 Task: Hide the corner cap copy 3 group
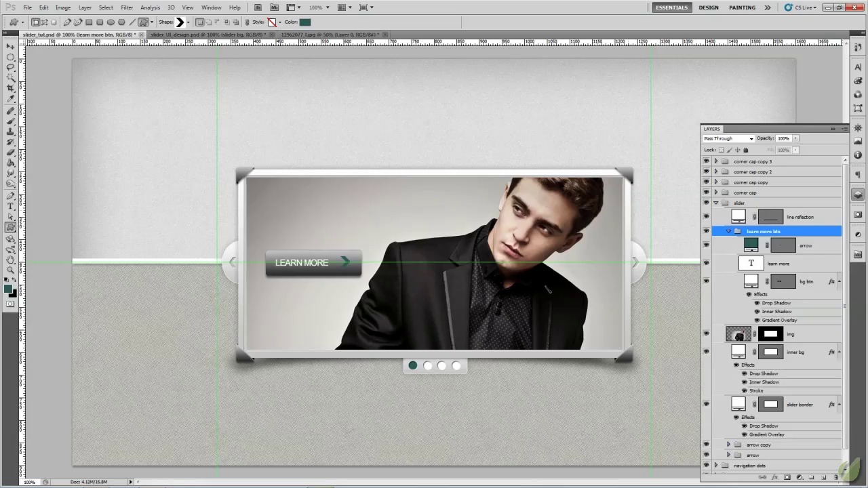point(706,161)
